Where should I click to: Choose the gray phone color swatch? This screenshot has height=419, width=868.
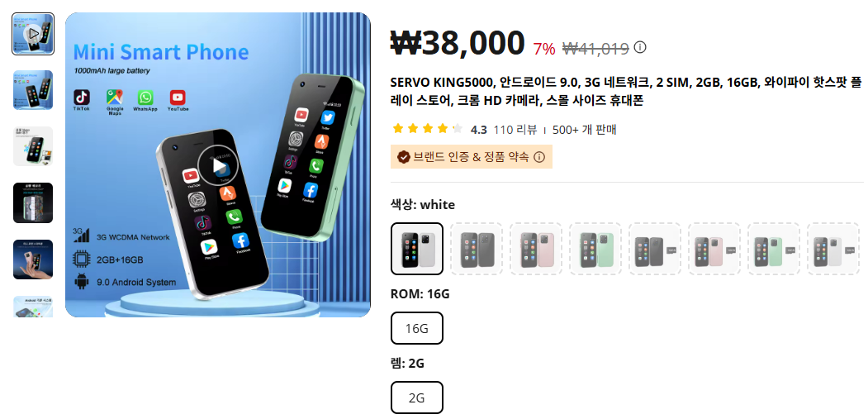(477, 249)
